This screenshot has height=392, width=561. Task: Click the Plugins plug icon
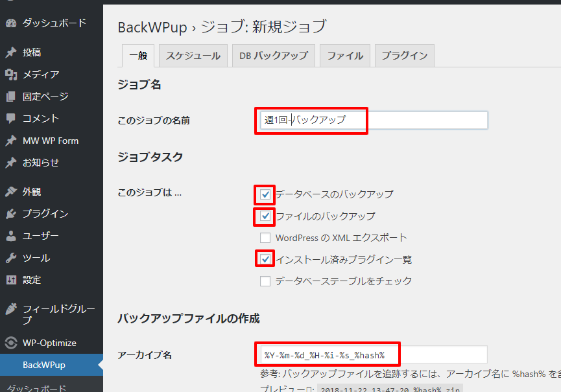pos(11,214)
